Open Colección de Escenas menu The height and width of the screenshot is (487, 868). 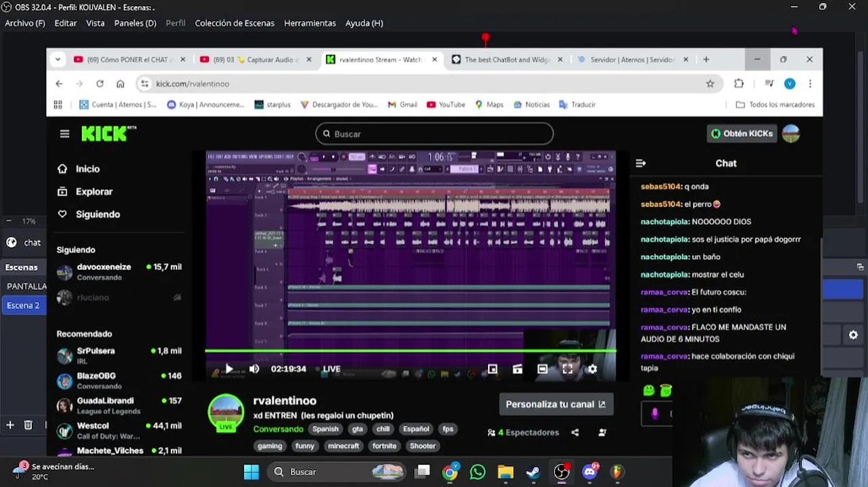point(235,23)
